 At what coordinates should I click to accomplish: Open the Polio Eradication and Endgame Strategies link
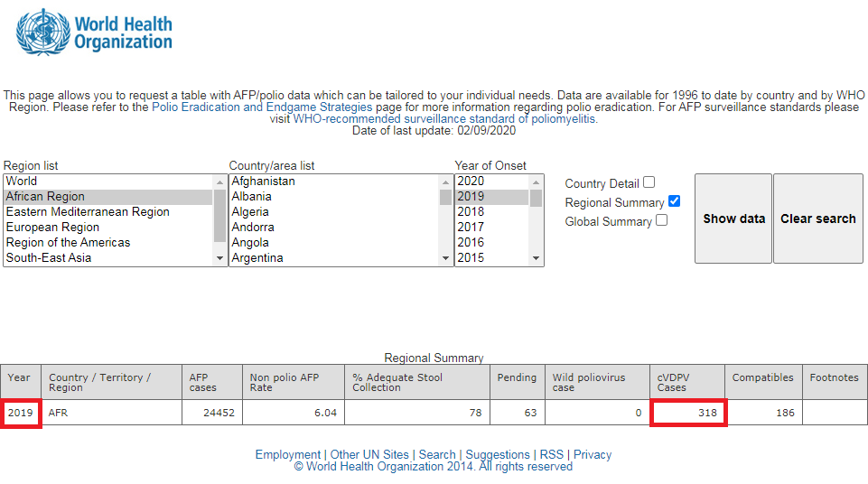[262, 107]
